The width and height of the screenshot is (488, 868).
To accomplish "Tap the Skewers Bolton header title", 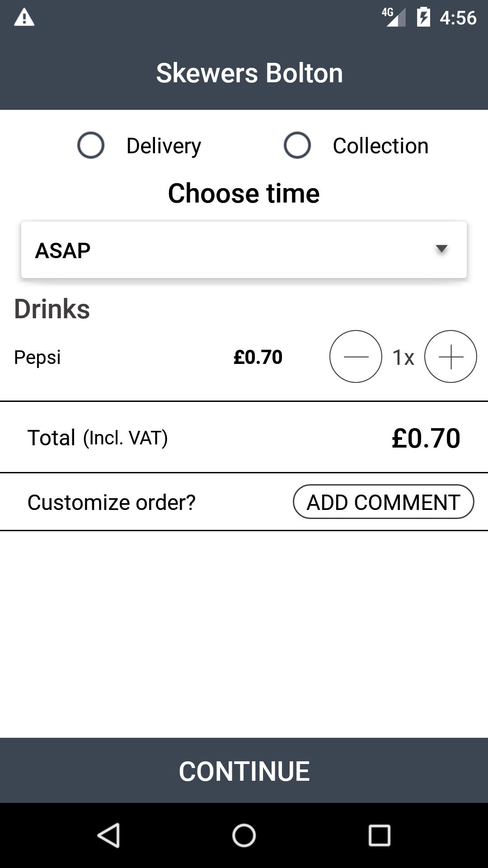I will coord(249,73).
